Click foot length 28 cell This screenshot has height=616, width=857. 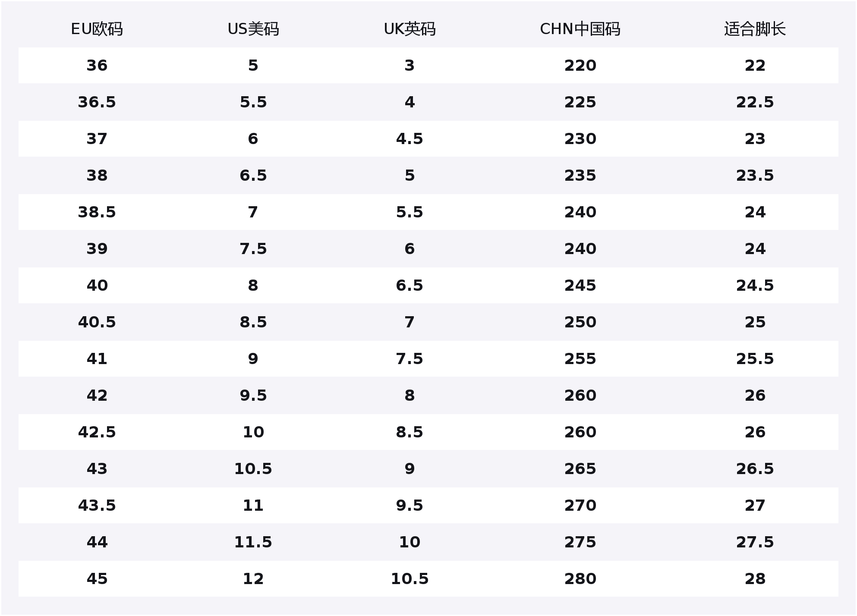pos(755,579)
